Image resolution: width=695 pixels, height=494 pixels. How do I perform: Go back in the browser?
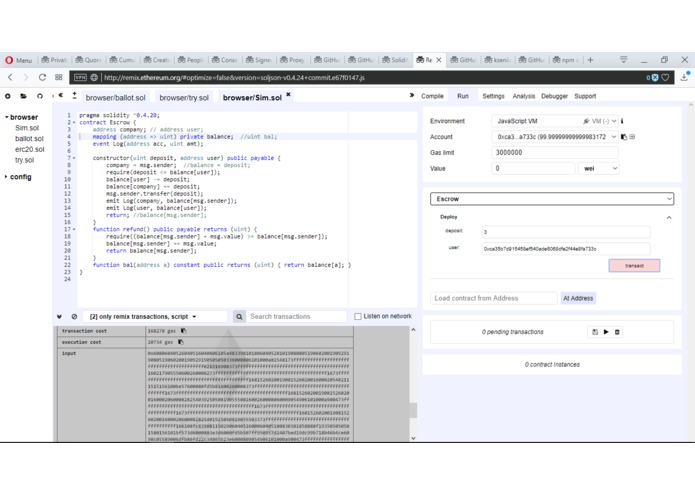[x=10, y=78]
